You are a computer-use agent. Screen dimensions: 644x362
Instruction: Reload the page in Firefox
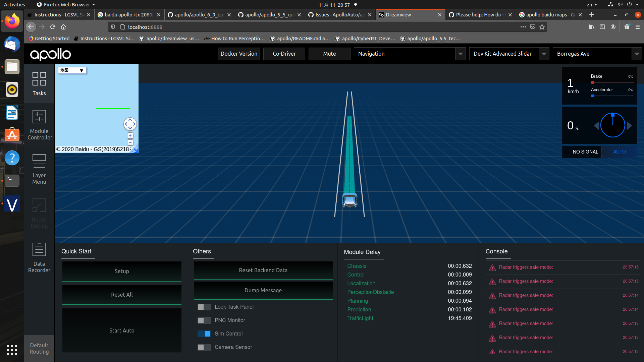[53, 27]
